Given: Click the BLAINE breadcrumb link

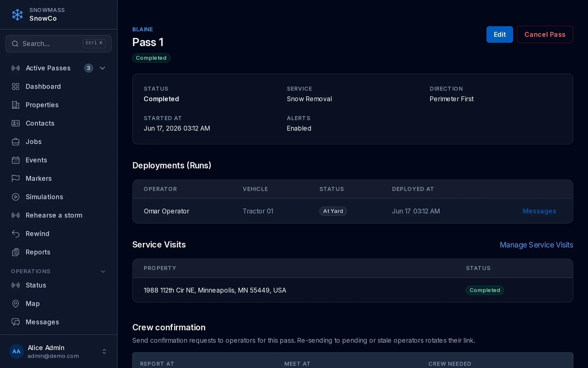Looking at the screenshot, I should [x=143, y=29].
